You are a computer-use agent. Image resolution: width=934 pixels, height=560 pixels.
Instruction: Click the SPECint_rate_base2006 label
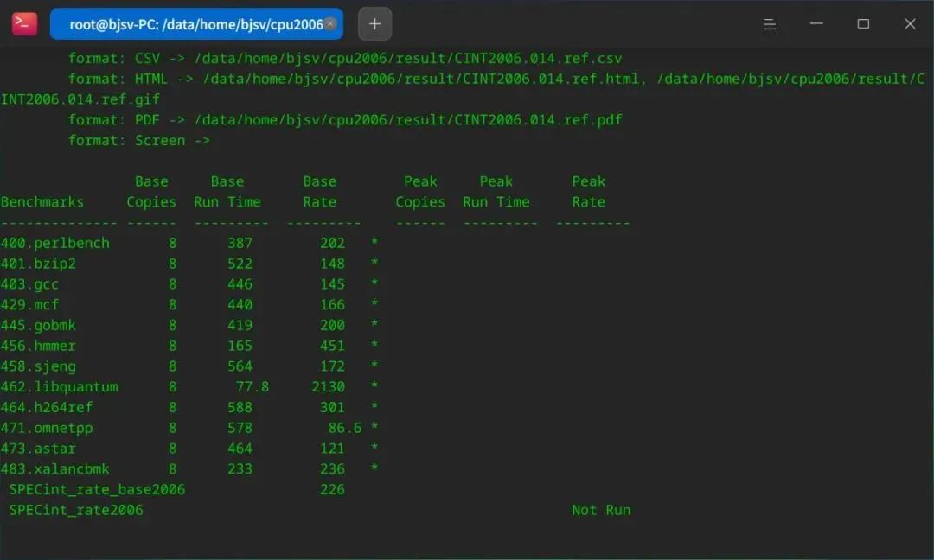pos(97,489)
